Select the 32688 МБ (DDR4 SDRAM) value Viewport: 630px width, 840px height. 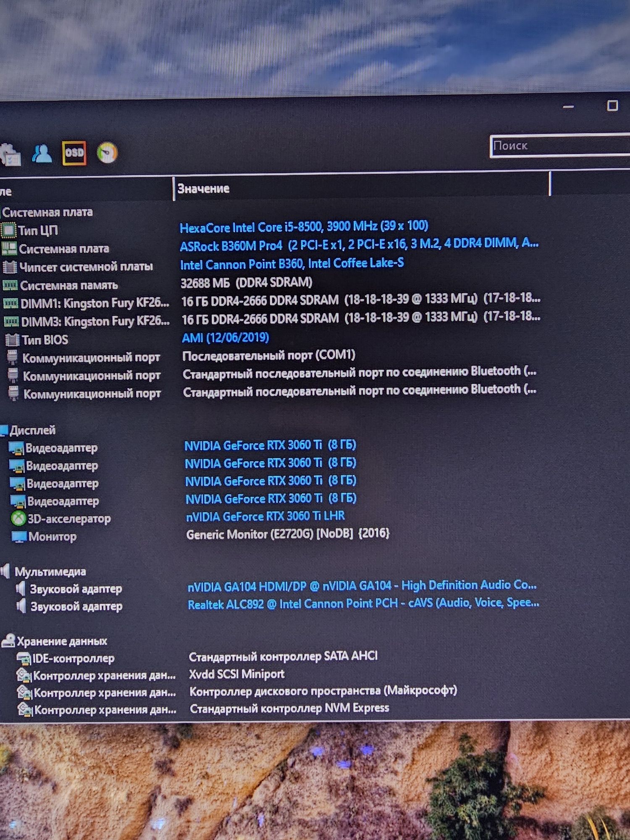coord(247,282)
